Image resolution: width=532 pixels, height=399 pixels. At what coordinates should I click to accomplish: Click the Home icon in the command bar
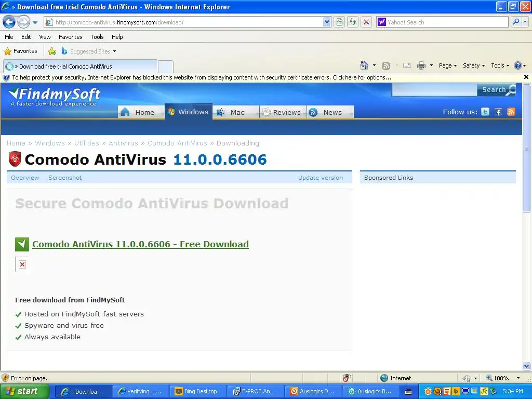[364, 65]
